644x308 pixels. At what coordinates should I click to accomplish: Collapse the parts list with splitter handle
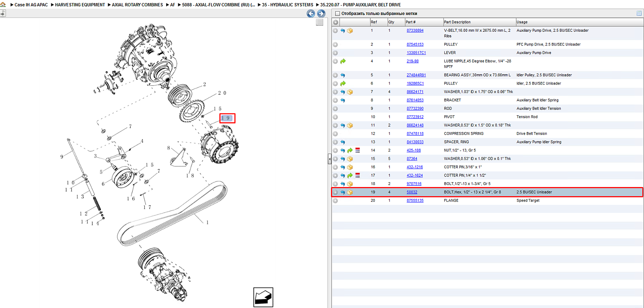coord(330,159)
